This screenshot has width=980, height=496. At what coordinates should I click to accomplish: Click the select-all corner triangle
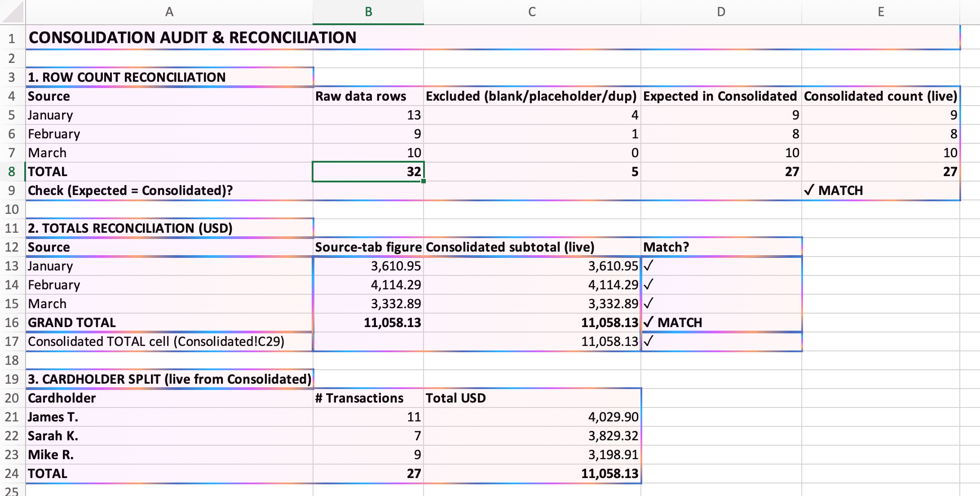coord(13,12)
